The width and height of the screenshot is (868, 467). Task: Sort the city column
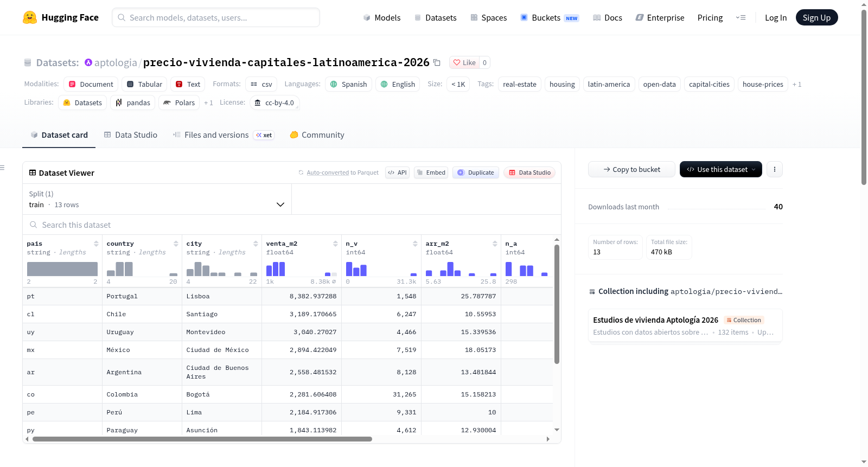[x=256, y=244]
